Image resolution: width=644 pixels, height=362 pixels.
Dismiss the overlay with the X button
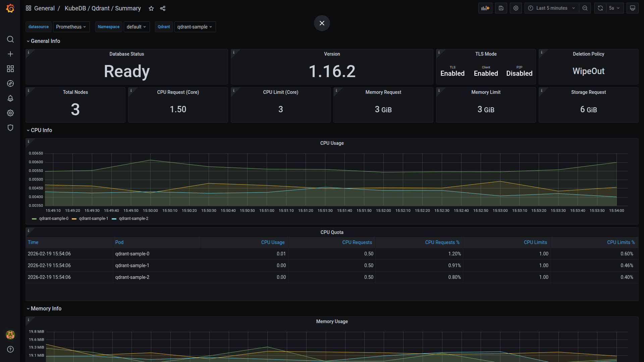[322, 23]
